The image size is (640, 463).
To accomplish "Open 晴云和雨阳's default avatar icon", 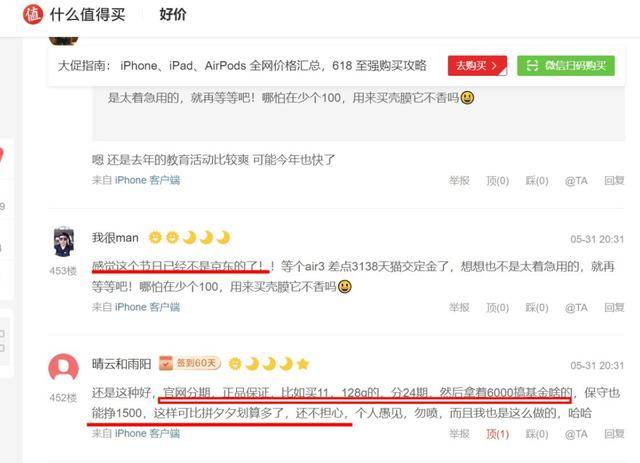I will [x=63, y=368].
